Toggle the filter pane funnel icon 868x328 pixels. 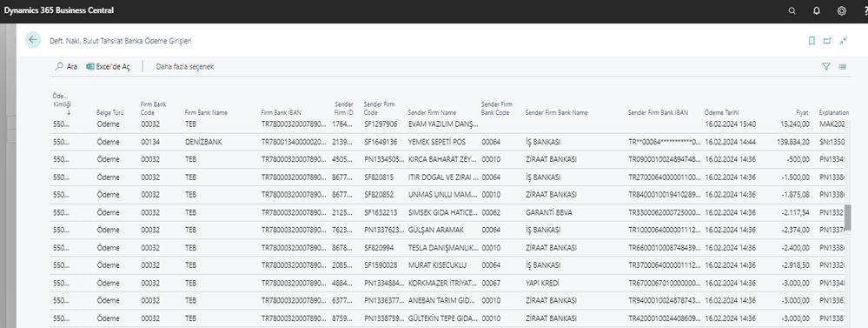pos(826,66)
